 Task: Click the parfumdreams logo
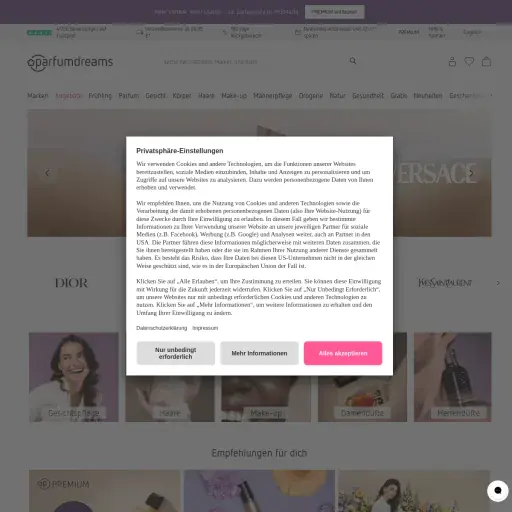point(70,62)
